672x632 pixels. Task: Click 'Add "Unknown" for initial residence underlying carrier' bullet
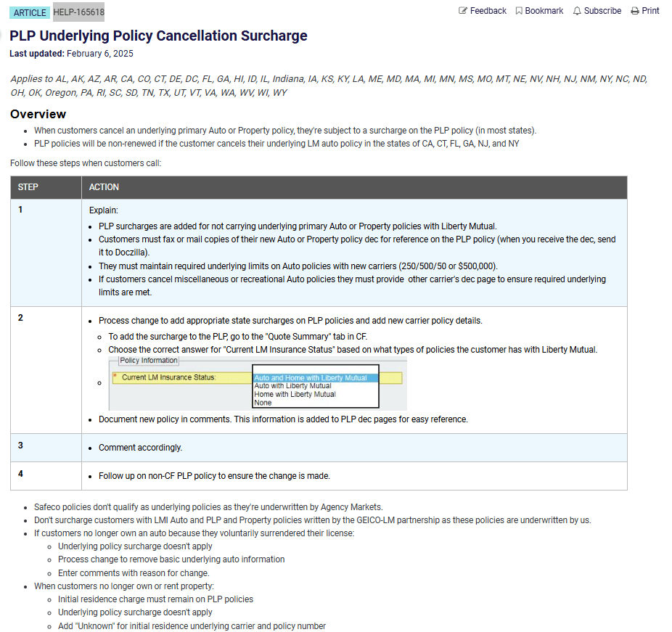(192, 626)
